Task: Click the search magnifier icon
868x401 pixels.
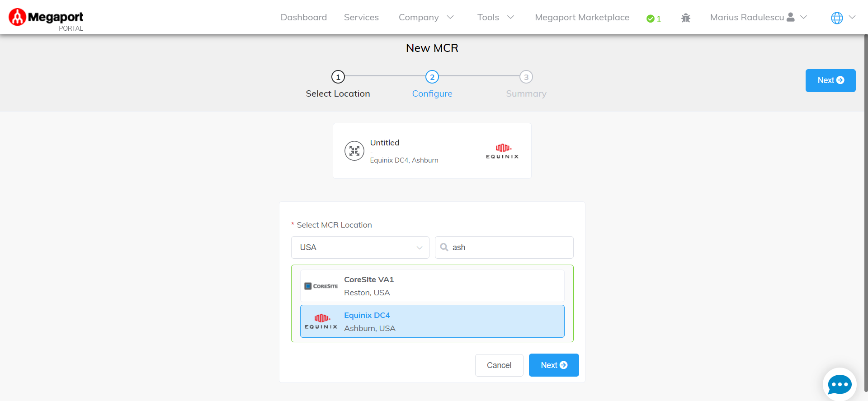Action: (444, 247)
